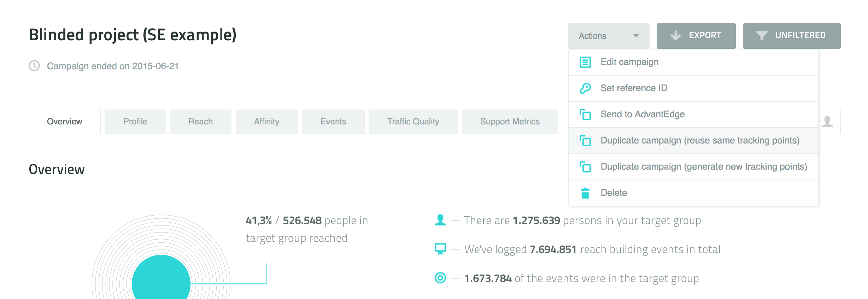
Task: Duplicate campaign reusing same tracking points
Action: [693, 141]
